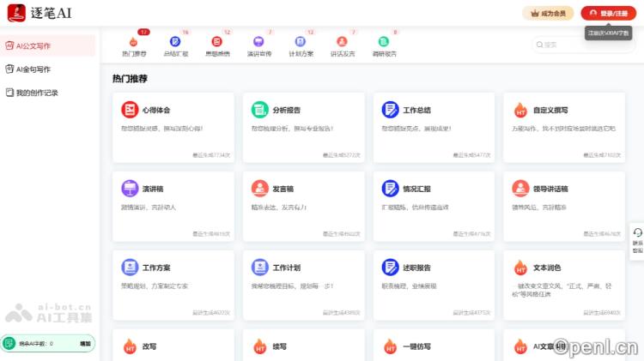Open AI公文写作 in the sidebar
This screenshot has width=644, height=361.
pos(47,46)
